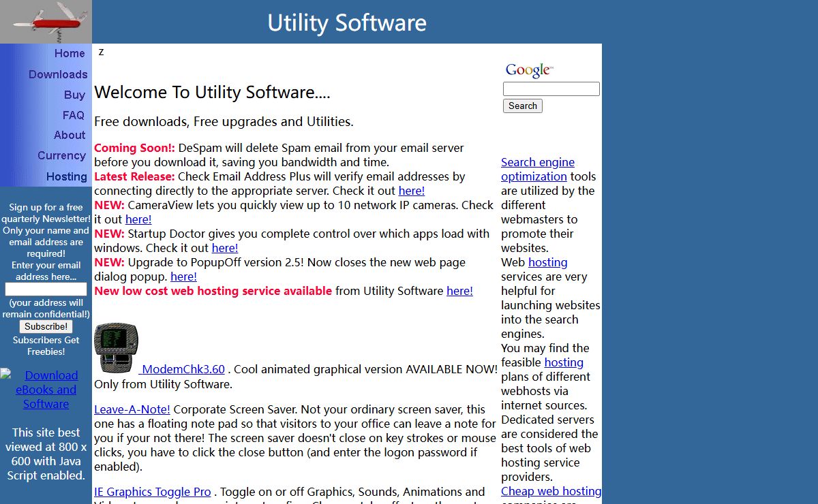
Task: Open the Home menu item
Action: (x=70, y=54)
